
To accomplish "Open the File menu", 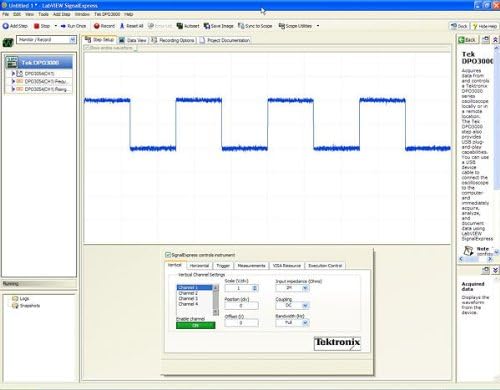I will 5,14.
